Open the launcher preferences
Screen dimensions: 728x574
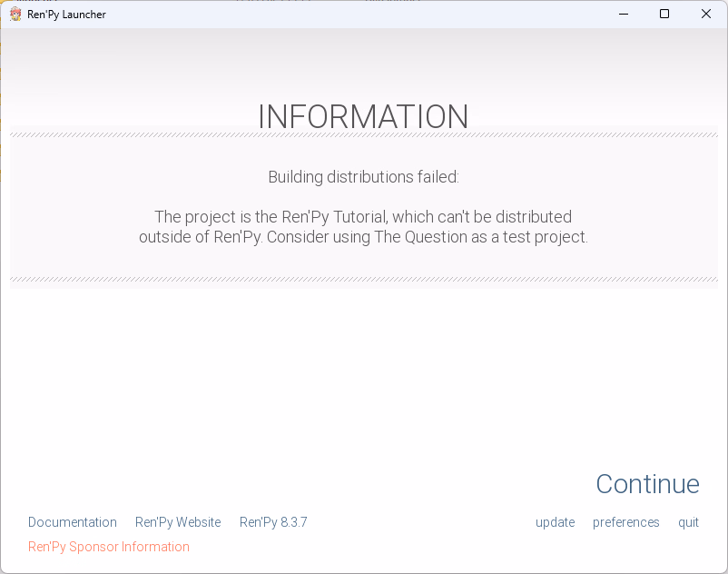point(625,522)
